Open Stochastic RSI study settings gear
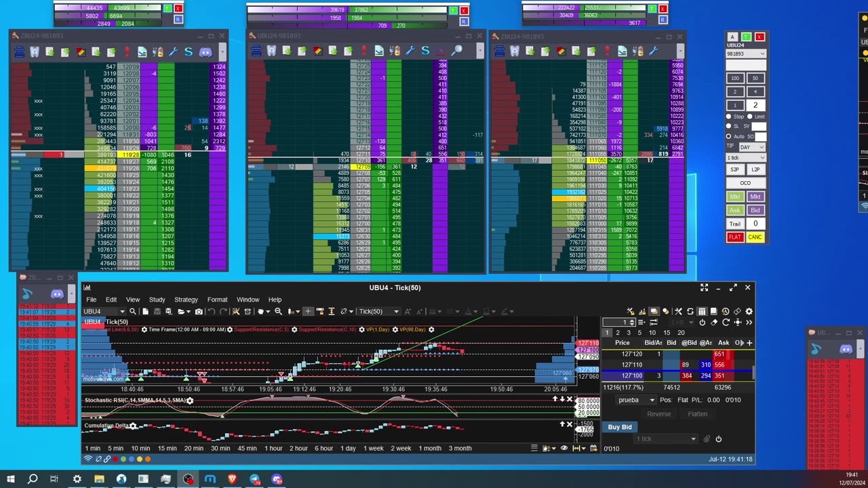Viewport: 868px width, 488px height. [190, 401]
